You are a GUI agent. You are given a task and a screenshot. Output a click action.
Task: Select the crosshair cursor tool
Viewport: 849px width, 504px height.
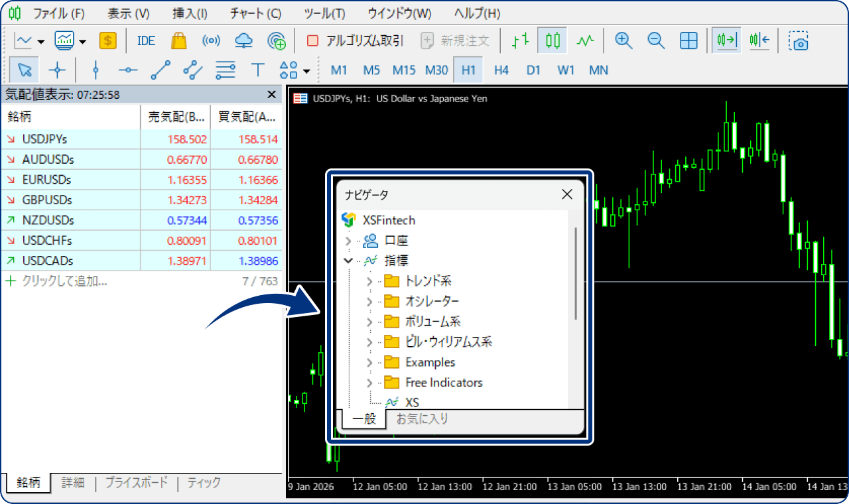[58, 70]
